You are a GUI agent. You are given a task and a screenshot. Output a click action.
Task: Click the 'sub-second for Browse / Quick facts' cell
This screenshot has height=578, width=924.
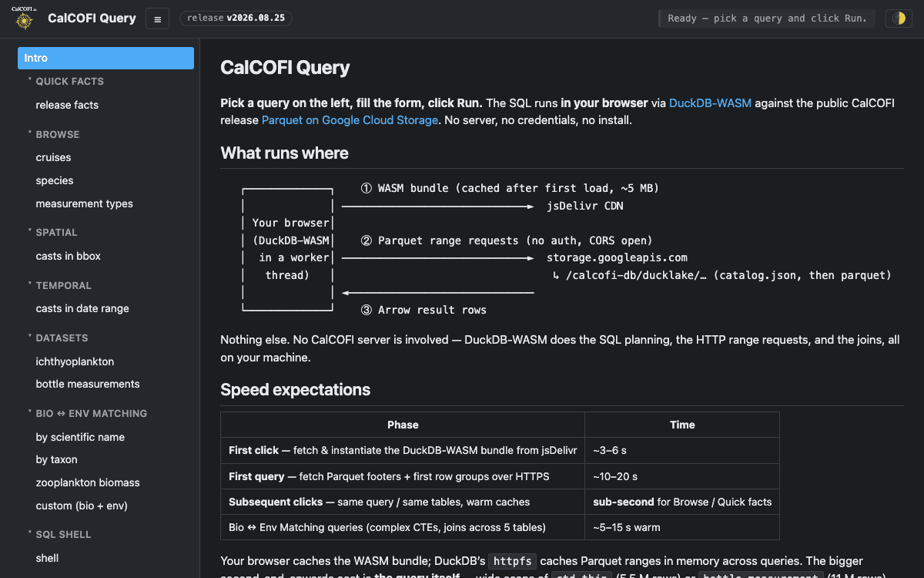pos(682,502)
